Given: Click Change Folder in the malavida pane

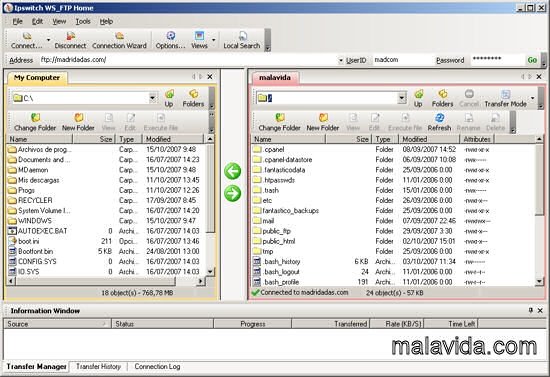Looking at the screenshot, I should pyautogui.click(x=280, y=122).
